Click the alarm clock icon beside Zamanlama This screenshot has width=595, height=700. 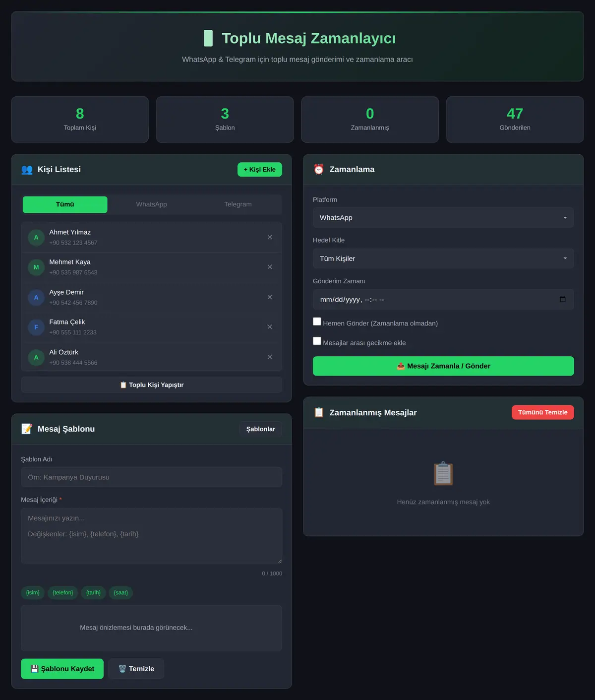(319, 170)
